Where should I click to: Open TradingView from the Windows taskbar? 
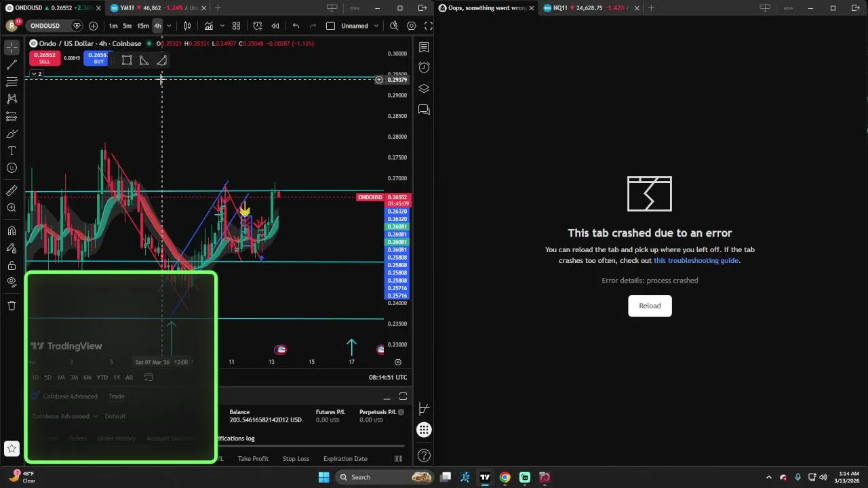[485, 477]
